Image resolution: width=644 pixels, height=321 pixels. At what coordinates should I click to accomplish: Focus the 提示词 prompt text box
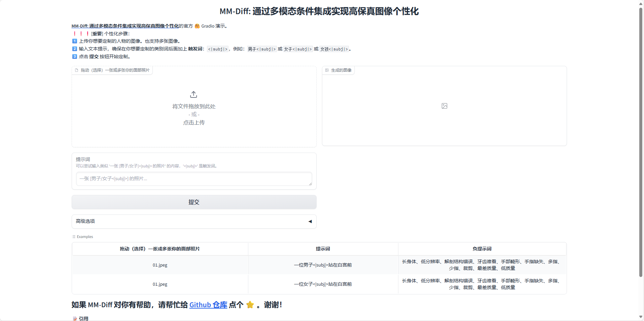(194, 179)
